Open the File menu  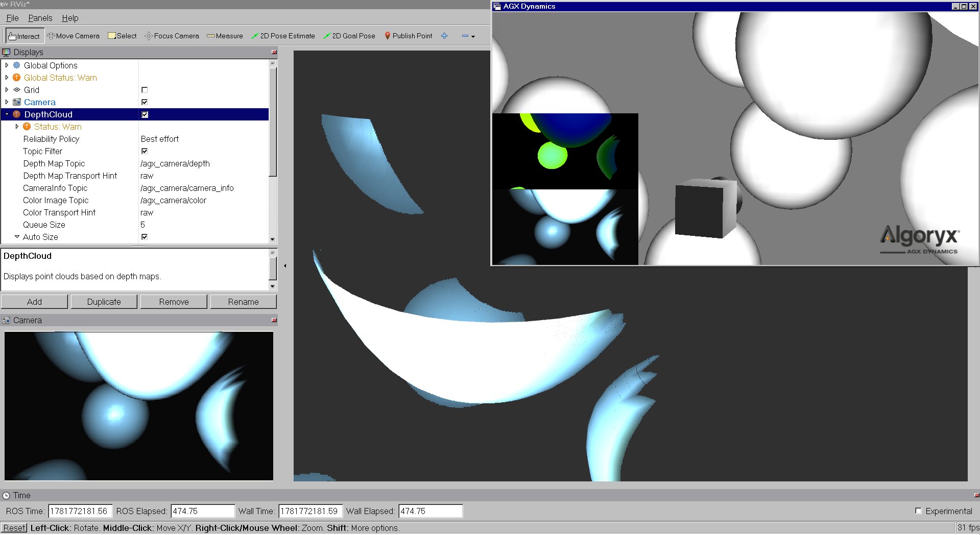point(12,18)
